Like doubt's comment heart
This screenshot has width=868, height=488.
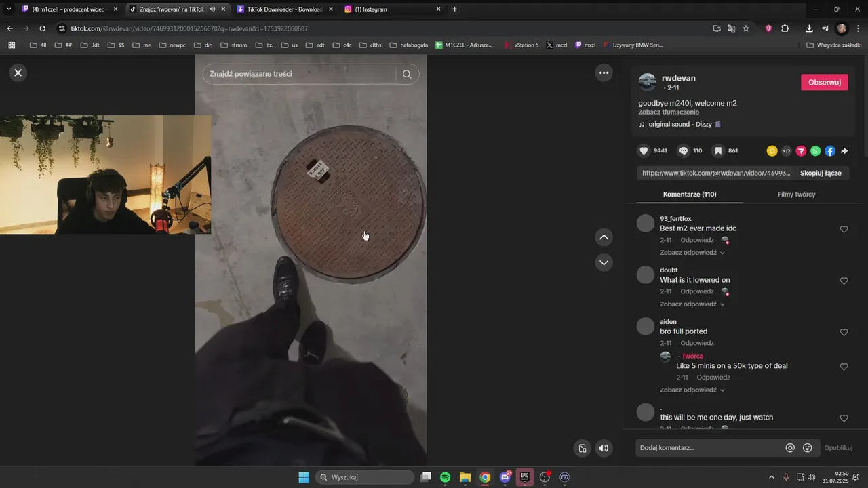point(844,281)
